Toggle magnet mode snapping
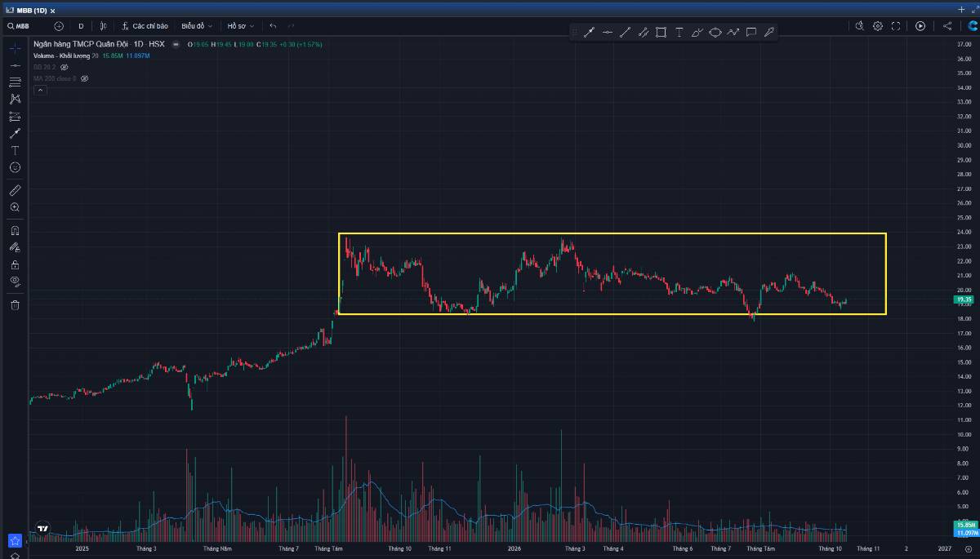 click(15, 230)
